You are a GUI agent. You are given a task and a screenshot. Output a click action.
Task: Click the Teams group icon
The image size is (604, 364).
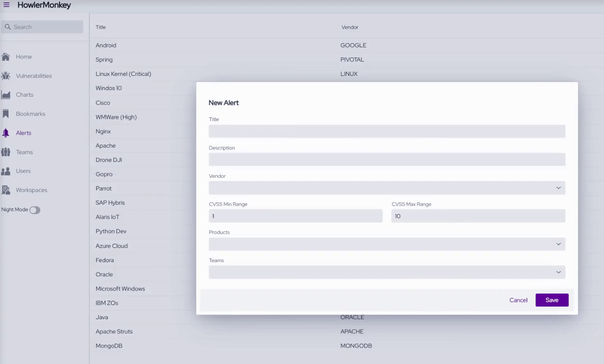(6, 152)
